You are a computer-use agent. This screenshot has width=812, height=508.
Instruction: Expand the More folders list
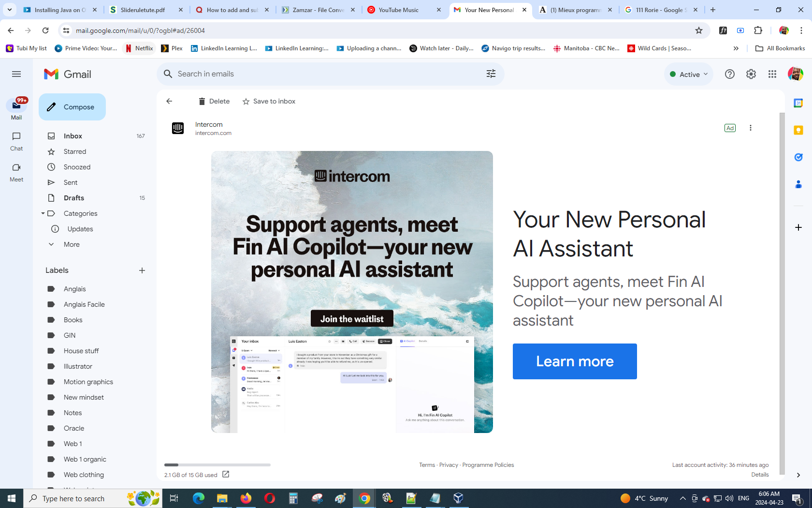pos(72,244)
